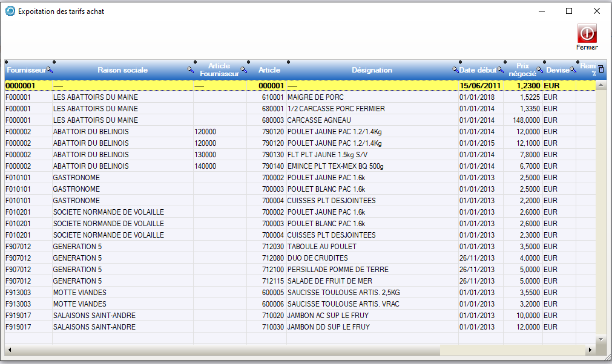
Task: Click the application icon in title bar
Action: tap(10, 11)
